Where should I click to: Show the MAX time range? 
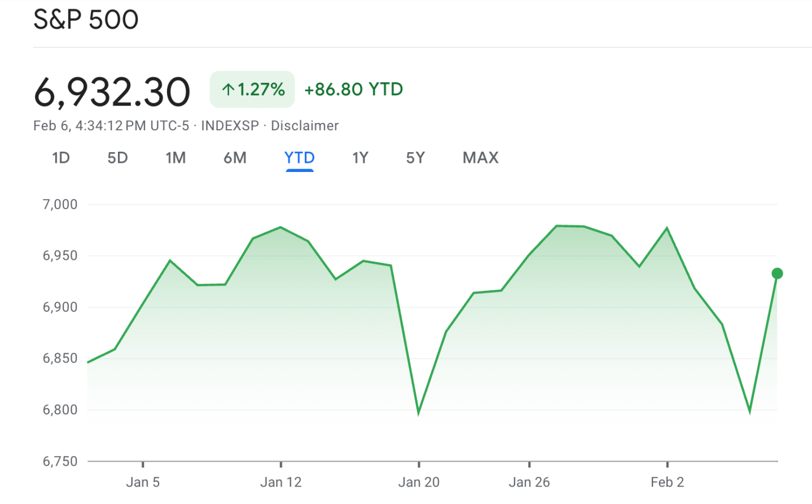[481, 158]
